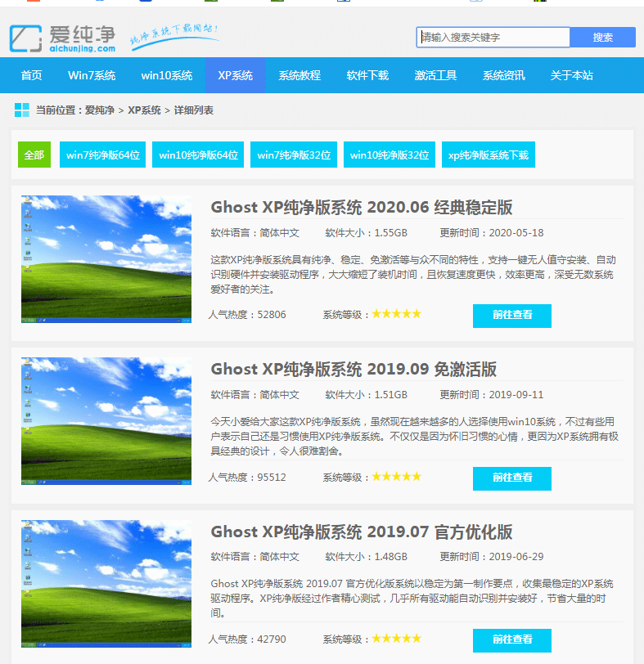Click the 关于本站 navigation item
644x664 pixels.
point(571,75)
